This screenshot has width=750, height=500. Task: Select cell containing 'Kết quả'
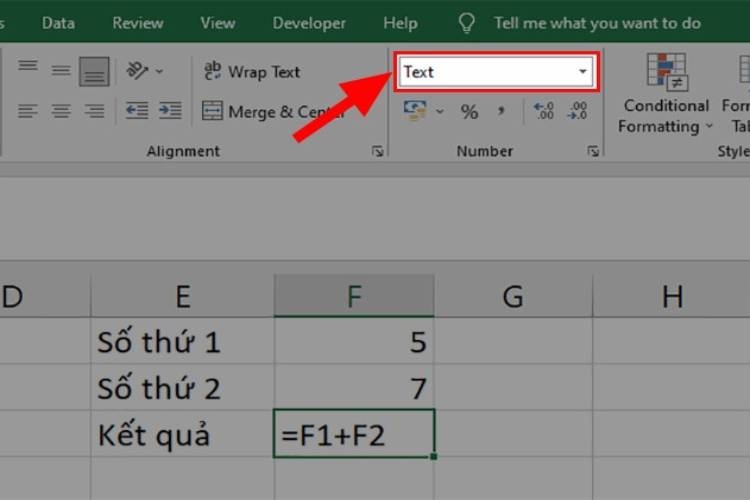pyautogui.click(x=183, y=434)
